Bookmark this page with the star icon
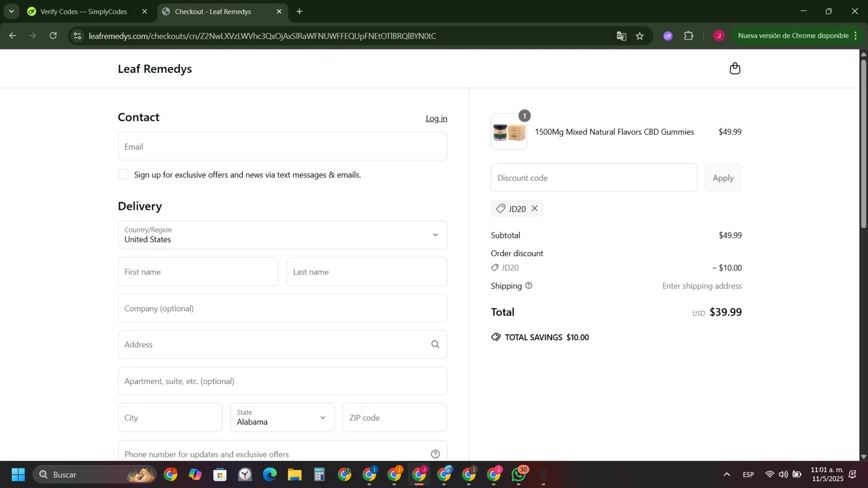 coord(639,36)
